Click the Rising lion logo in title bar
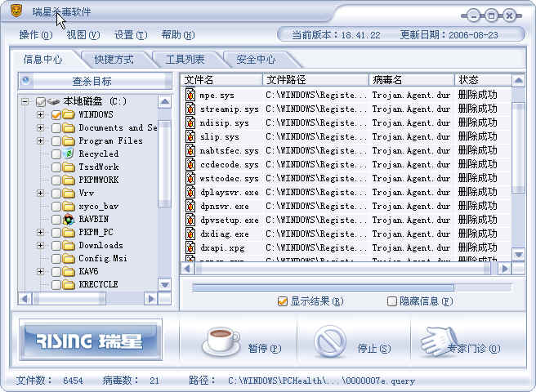The image size is (536, 392). coord(16,11)
